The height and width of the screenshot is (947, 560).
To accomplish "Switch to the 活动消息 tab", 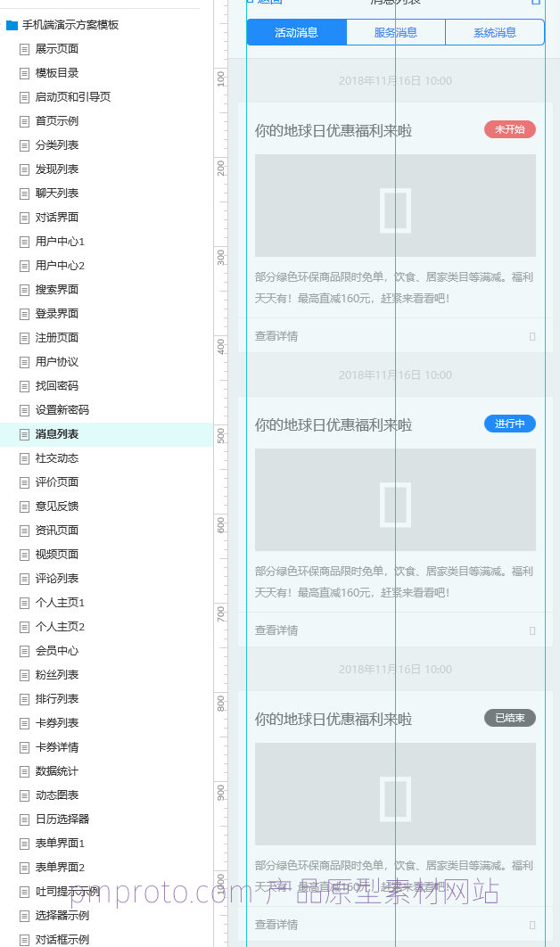I will tap(296, 33).
